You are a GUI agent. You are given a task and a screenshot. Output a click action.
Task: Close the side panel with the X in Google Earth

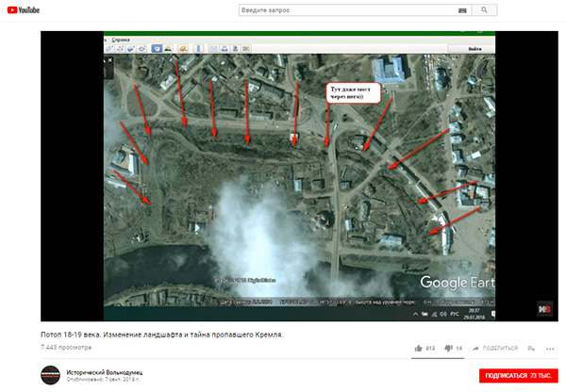(110, 60)
